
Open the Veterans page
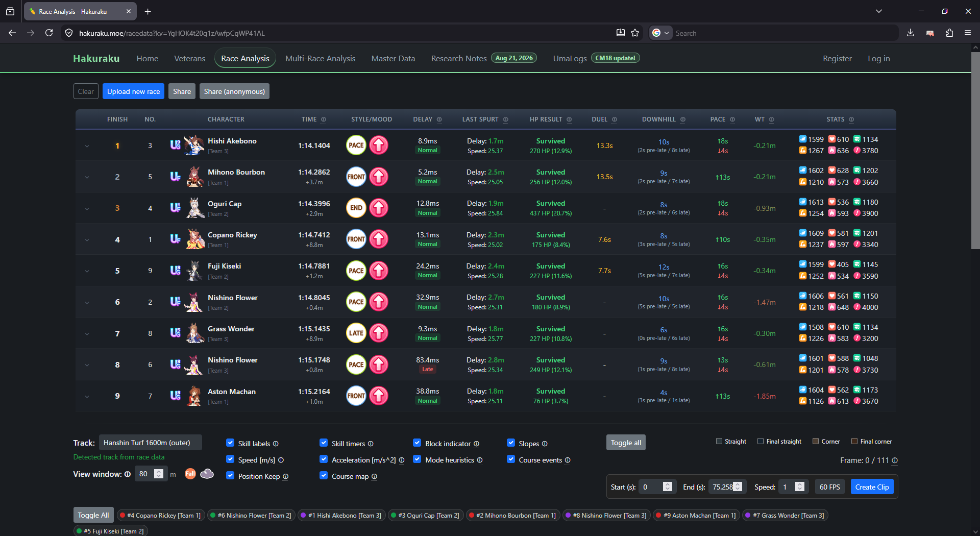189,58
